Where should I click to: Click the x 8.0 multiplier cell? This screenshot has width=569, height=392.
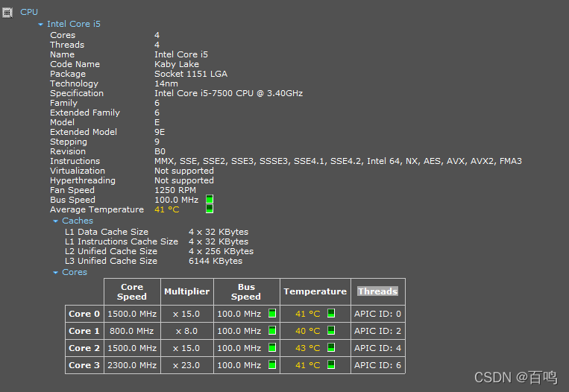pos(186,331)
